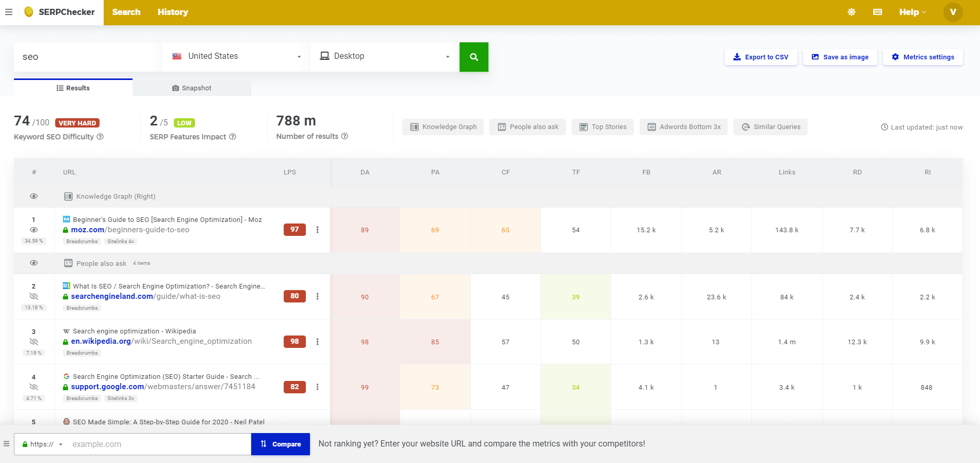Click the Wikipedia favicon of result 3

67,331
